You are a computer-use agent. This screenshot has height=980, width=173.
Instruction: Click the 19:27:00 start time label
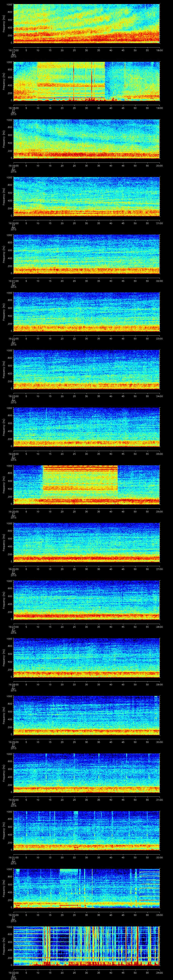tap(13, 627)
